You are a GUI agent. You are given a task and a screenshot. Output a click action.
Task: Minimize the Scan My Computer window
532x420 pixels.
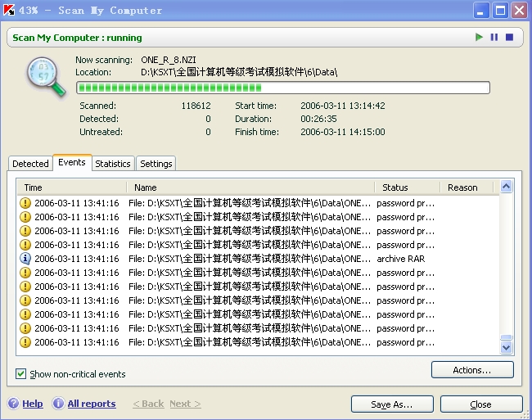point(480,10)
